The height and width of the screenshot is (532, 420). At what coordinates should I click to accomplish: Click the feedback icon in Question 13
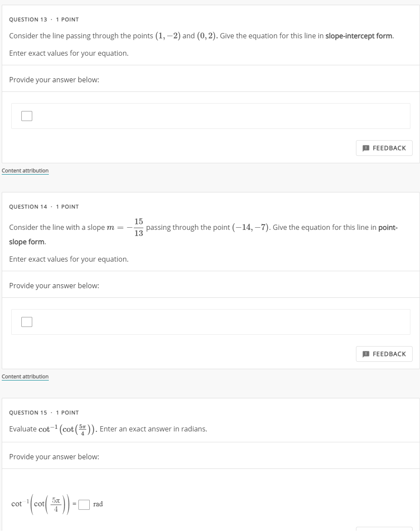(x=366, y=148)
